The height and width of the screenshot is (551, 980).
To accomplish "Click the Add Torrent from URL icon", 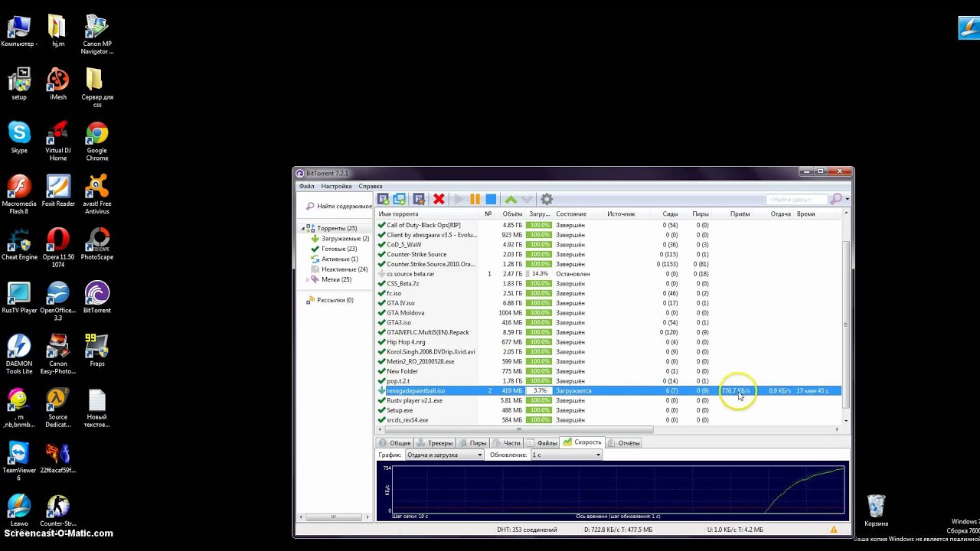I will coord(399,199).
